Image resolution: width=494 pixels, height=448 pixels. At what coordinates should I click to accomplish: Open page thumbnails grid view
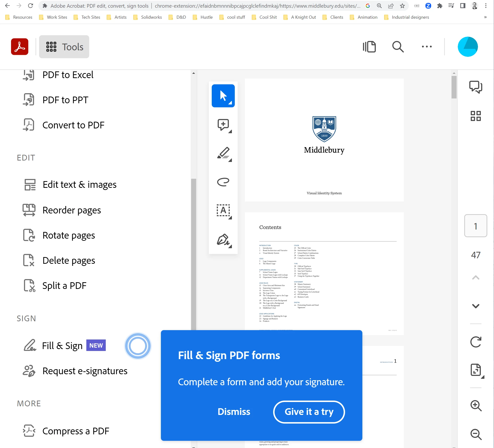[475, 116]
